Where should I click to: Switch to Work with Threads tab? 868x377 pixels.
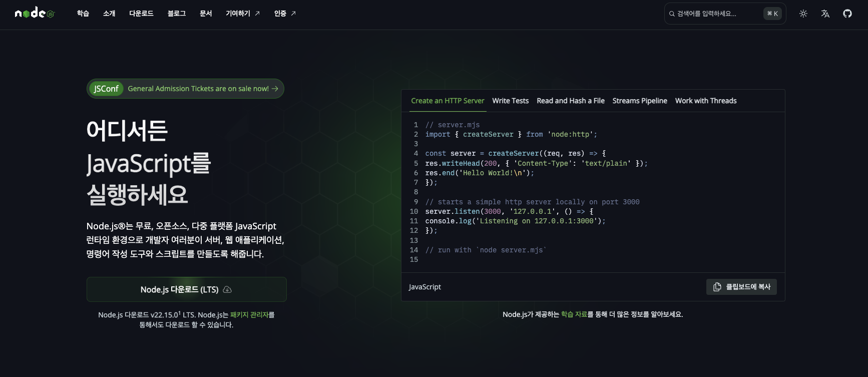[706, 101]
